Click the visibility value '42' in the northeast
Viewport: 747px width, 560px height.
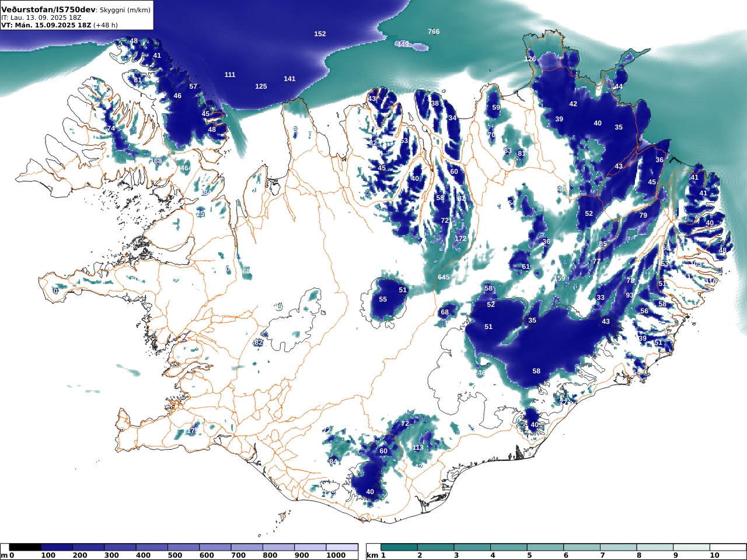click(573, 104)
